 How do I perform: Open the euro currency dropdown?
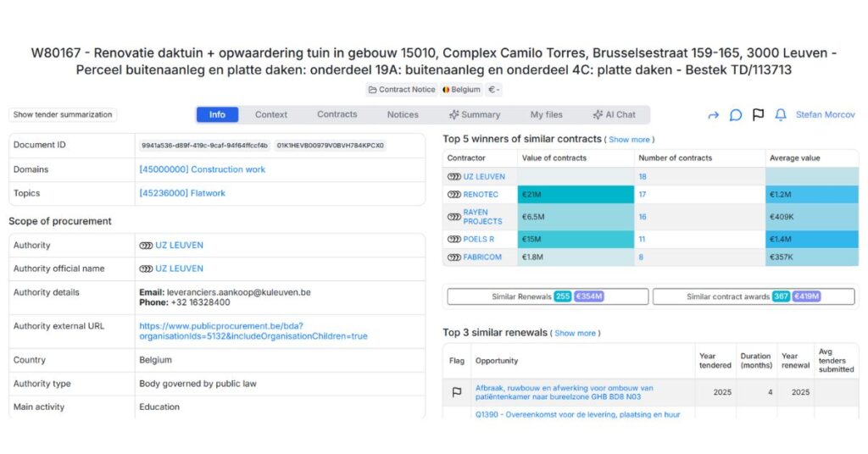(493, 90)
